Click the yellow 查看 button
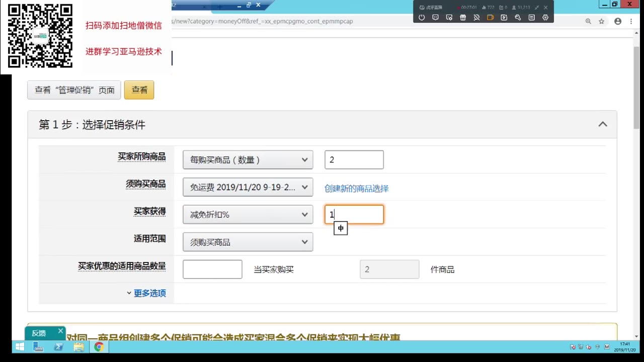This screenshot has width=644, height=362. coord(139,90)
